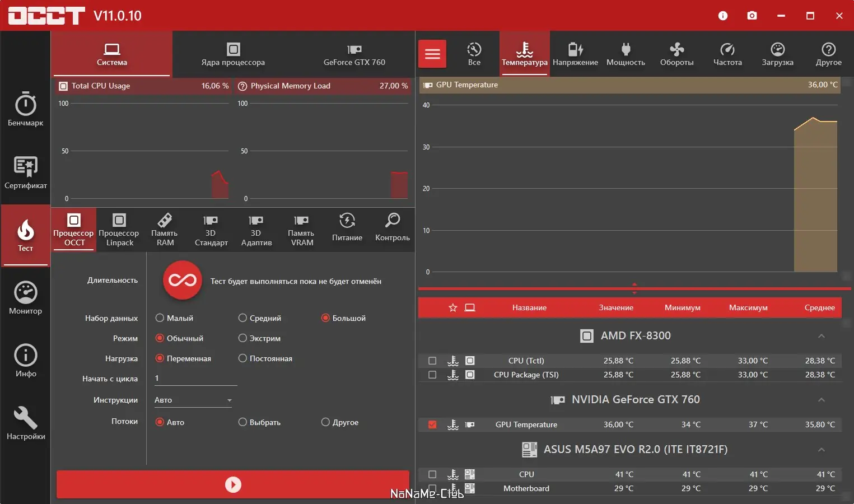Select Процессор OCCT test tab
The image size is (854, 504).
pyautogui.click(x=74, y=230)
